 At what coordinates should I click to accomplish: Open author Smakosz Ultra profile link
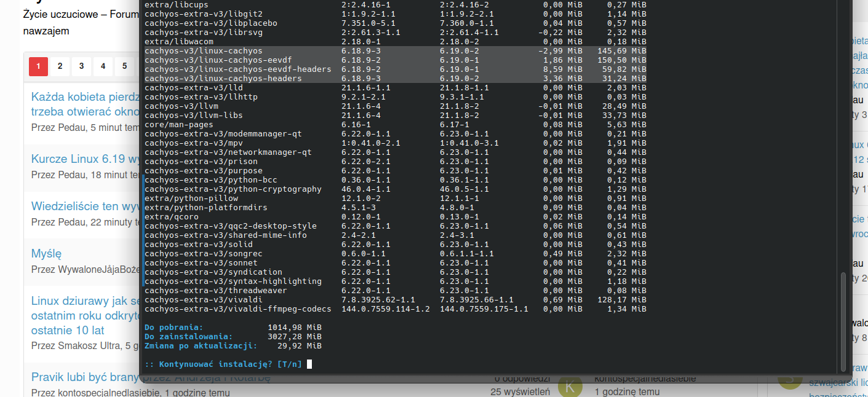click(x=89, y=345)
